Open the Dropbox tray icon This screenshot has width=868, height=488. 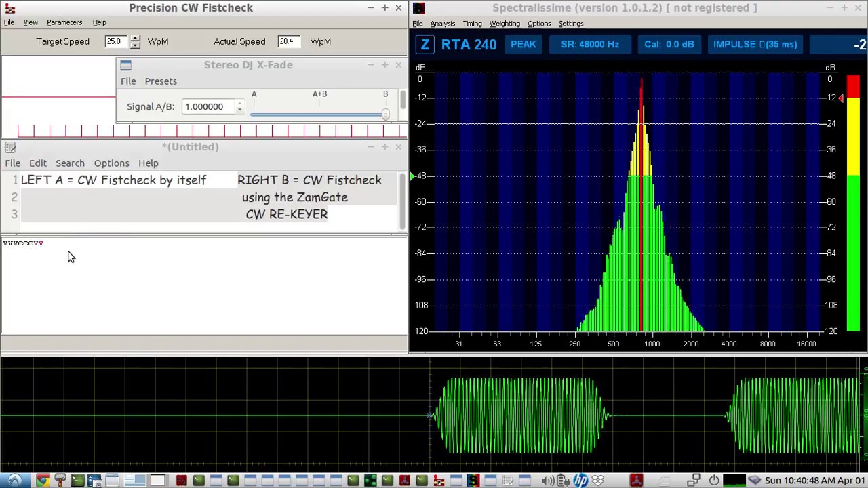click(597, 481)
